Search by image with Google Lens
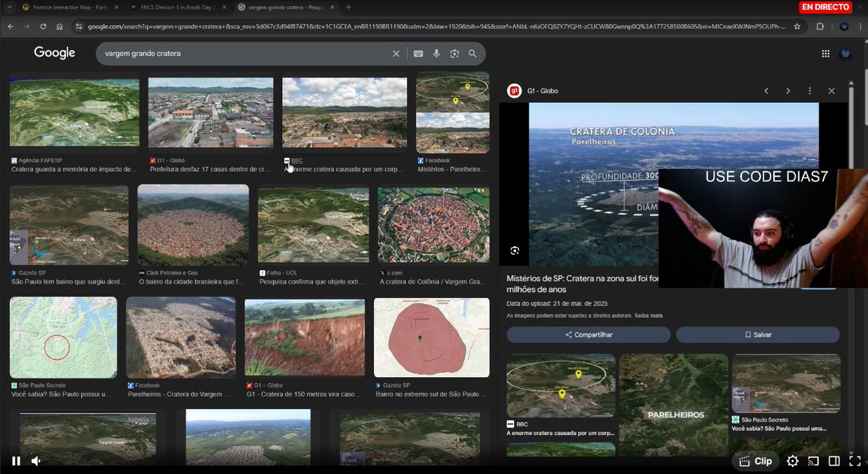This screenshot has height=474, width=868. pos(454,54)
